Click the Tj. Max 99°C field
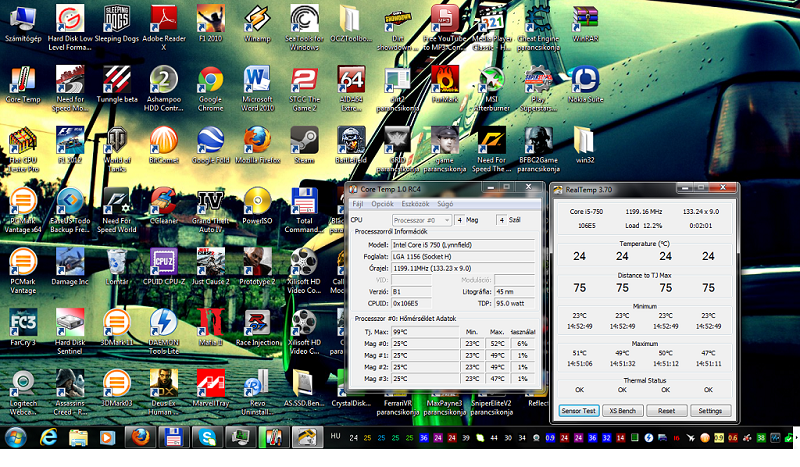Viewport: 800px width, 467px height. [424, 332]
